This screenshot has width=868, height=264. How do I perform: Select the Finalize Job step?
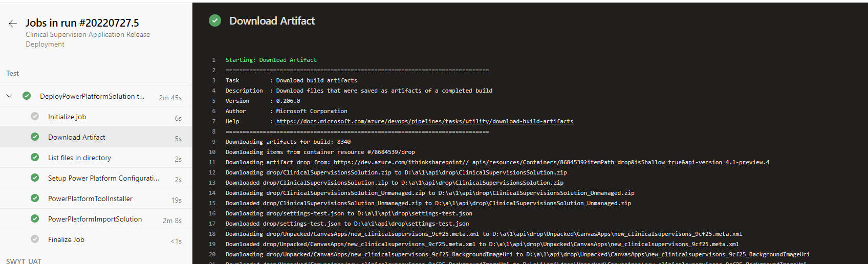coord(66,239)
